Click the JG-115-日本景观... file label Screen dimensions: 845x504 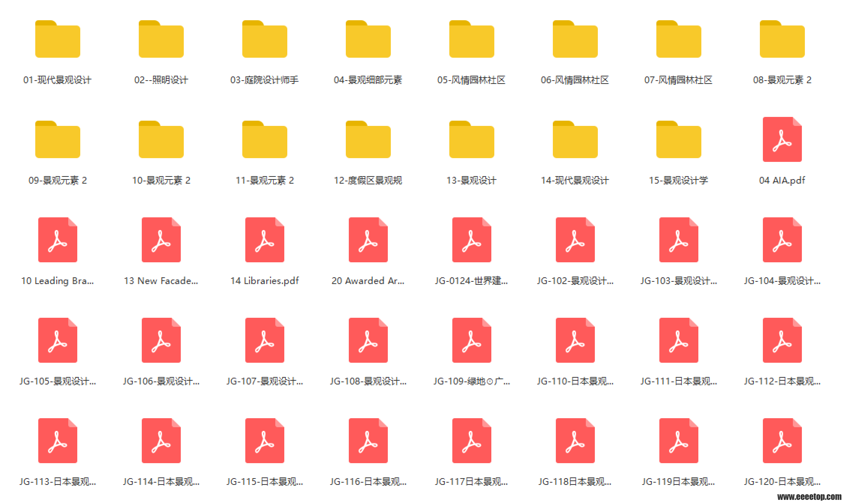click(264, 482)
